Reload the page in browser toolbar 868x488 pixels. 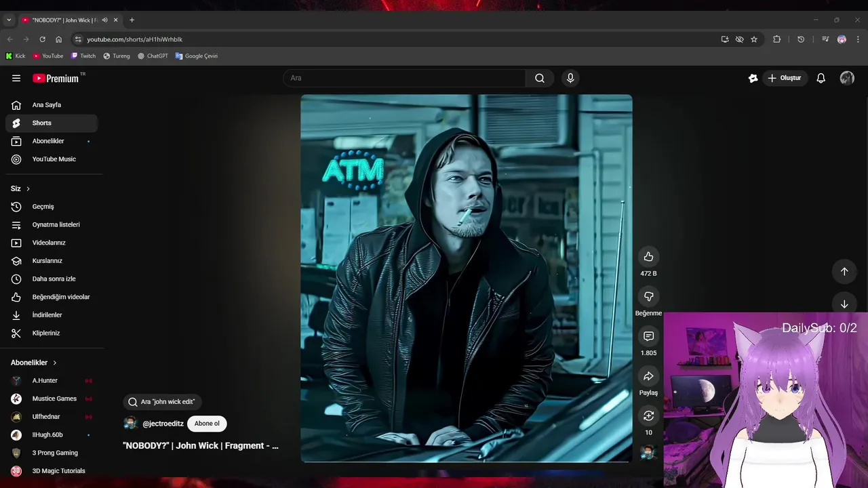tap(42, 39)
